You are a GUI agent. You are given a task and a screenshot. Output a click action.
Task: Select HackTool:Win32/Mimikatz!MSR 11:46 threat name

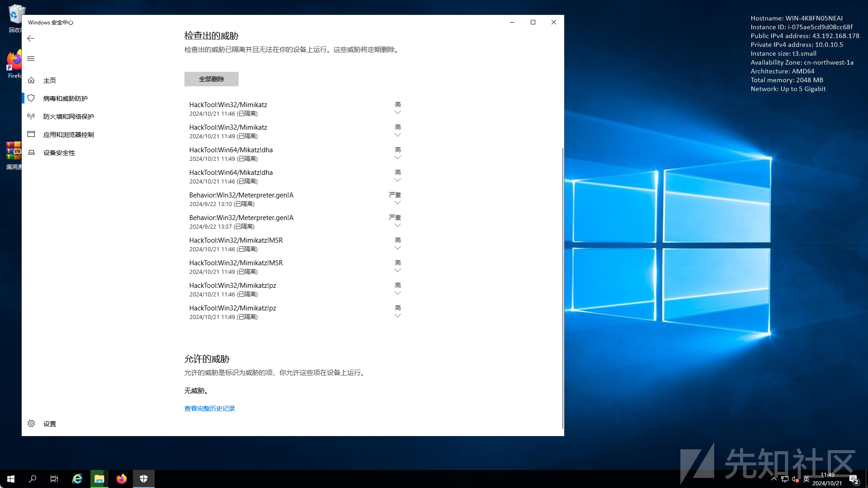pyautogui.click(x=236, y=240)
